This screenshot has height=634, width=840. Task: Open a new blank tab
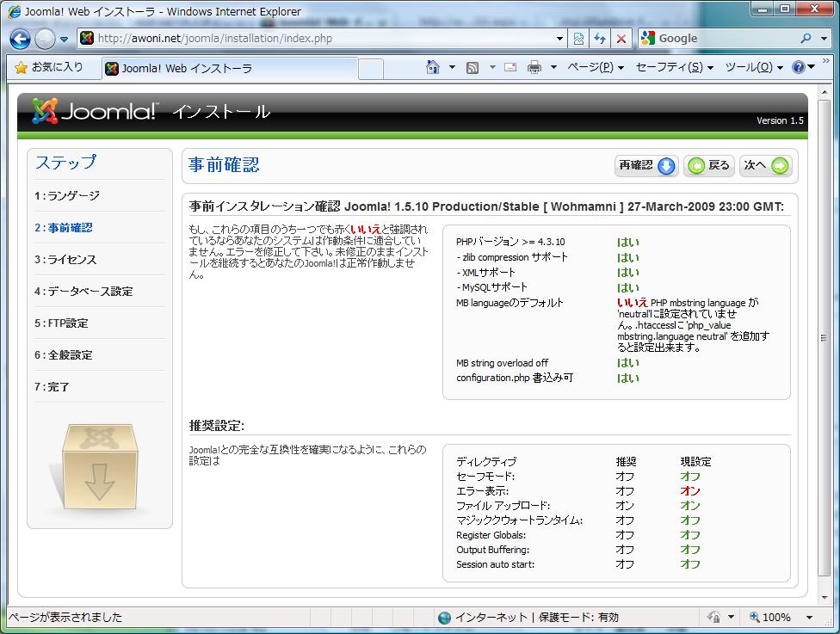pyautogui.click(x=371, y=69)
